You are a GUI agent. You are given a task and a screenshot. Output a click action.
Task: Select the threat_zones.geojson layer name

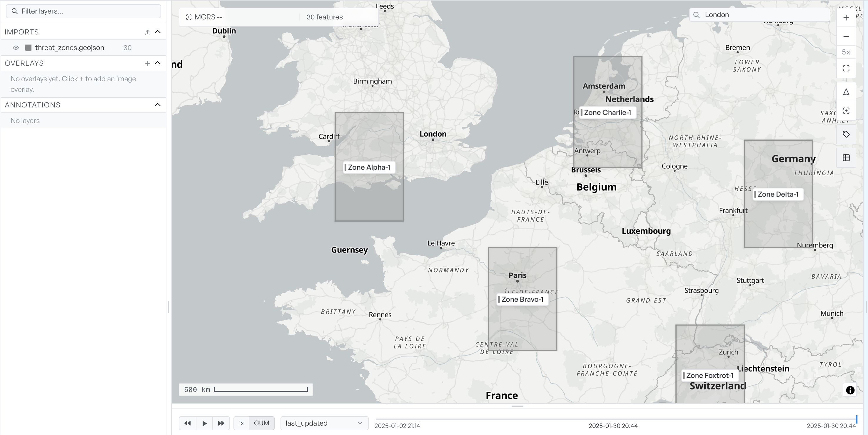coord(70,48)
